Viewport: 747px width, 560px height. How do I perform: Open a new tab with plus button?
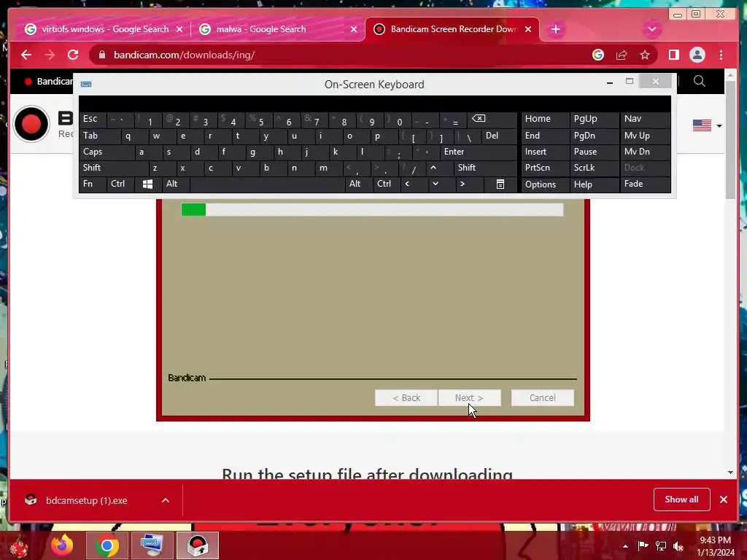pos(555,29)
